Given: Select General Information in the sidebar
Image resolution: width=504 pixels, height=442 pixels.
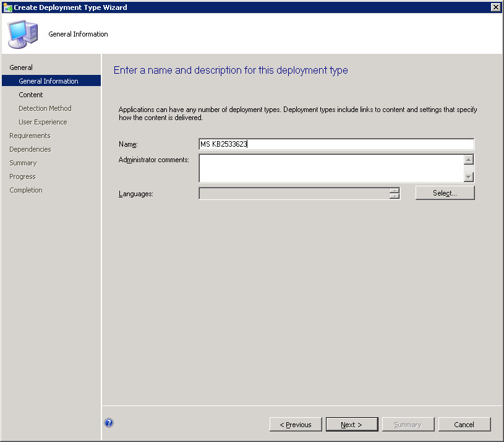Looking at the screenshot, I should [x=48, y=81].
